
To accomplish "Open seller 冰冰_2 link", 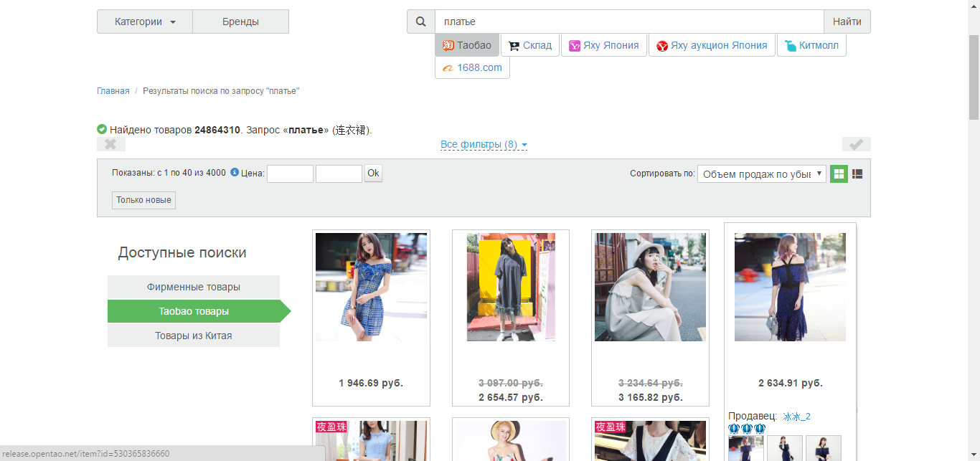I will pyautogui.click(x=796, y=417).
